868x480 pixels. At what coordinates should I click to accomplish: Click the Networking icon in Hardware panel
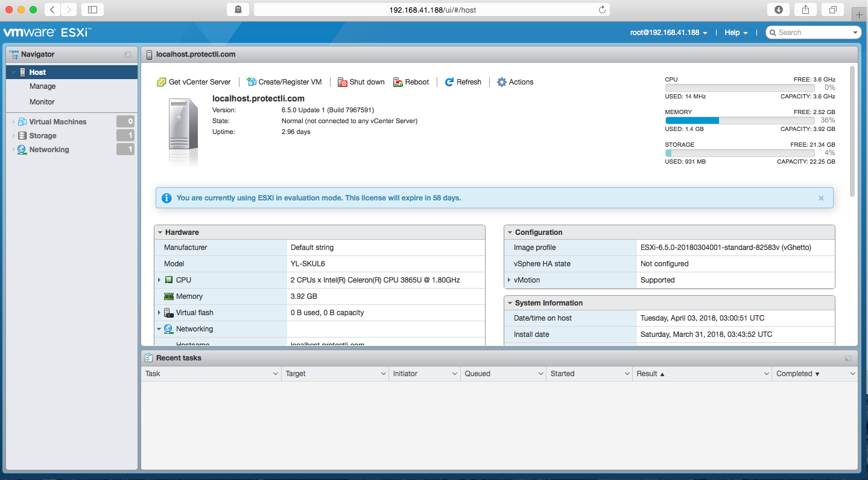click(169, 329)
